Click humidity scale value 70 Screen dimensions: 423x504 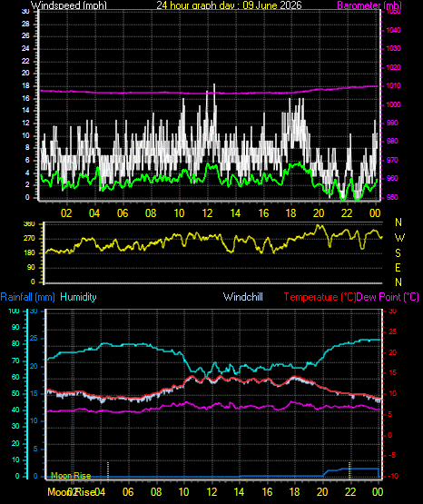click(15, 361)
